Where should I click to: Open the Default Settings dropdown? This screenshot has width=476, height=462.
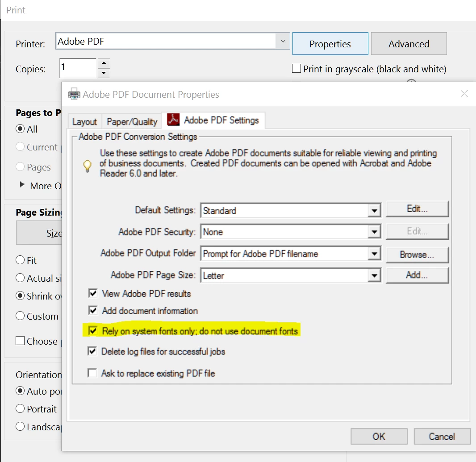point(374,210)
